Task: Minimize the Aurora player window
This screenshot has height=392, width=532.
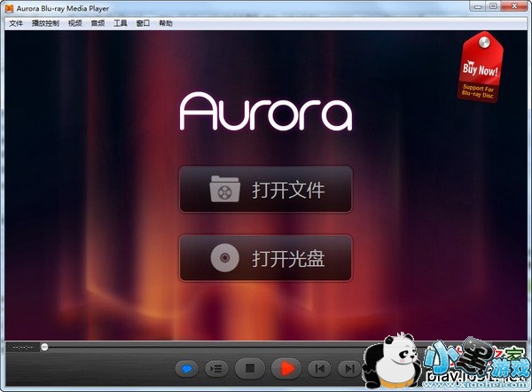Action: pos(478,6)
